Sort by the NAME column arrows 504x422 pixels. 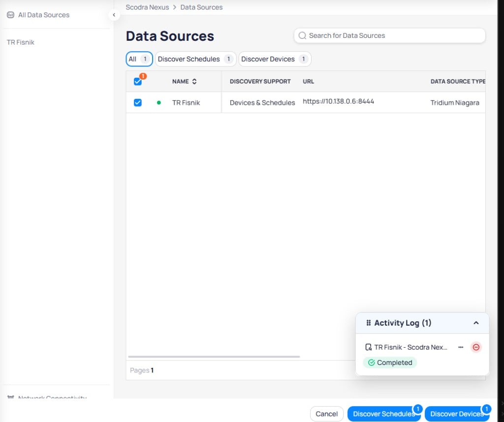click(x=194, y=82)
